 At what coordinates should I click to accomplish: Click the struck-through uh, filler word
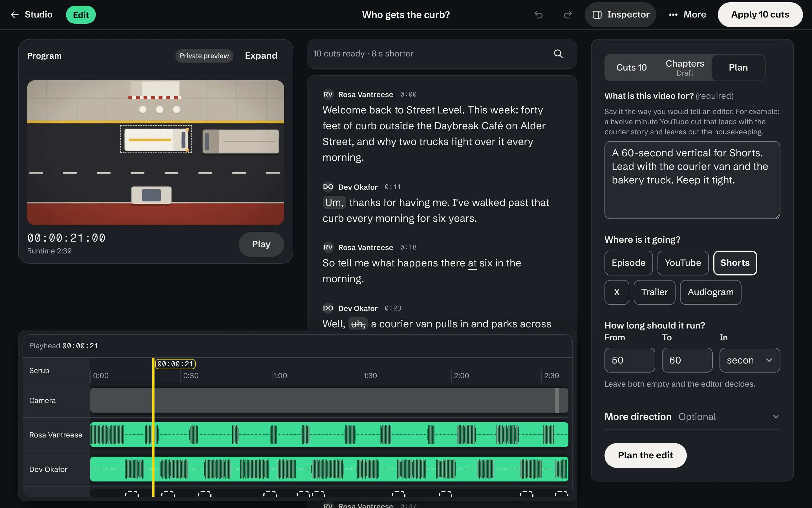[x=358, y=324]
